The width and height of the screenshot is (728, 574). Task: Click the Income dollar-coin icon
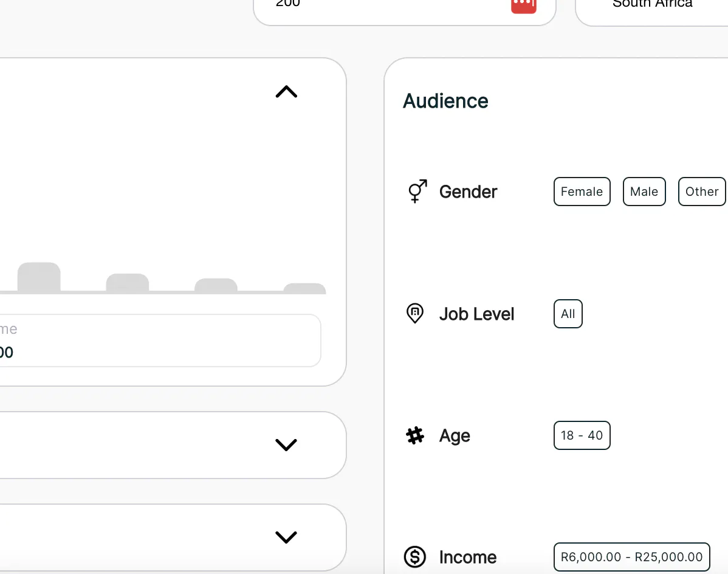click(415, 557)
